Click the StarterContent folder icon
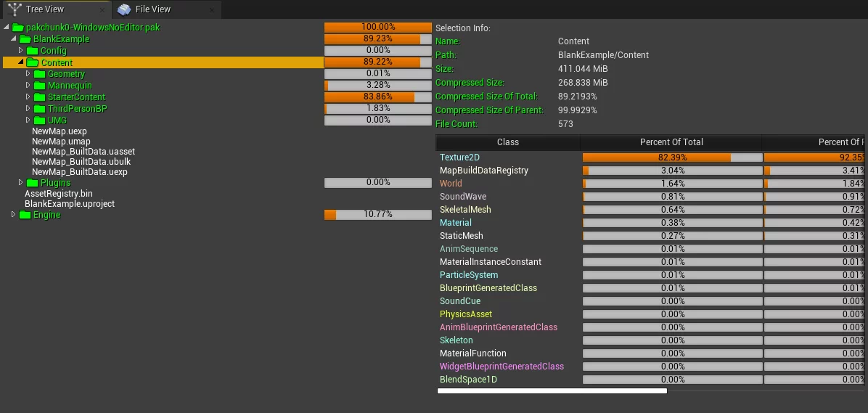 40,97
